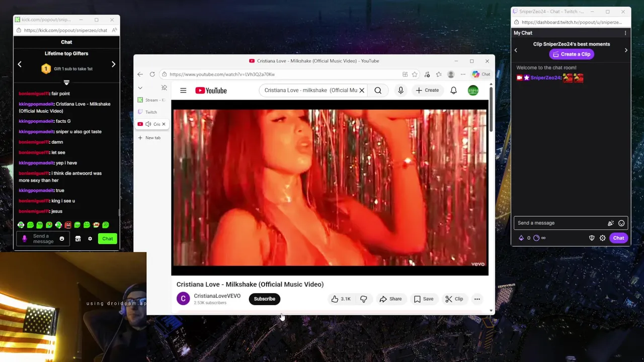Viewport: 644px width, 362px height.
Task: Click the YouTube page vertical scrollbar
Action: tap(491, 108)
